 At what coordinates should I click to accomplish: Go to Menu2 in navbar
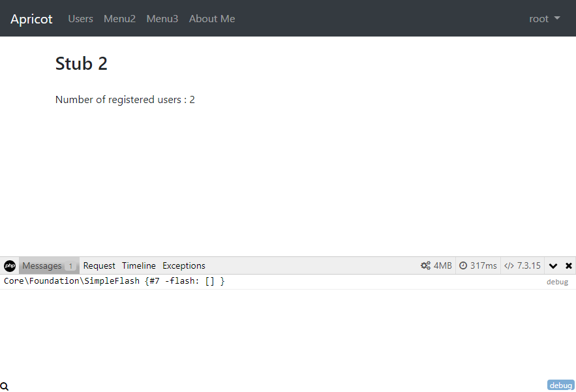pyautogui.click(x=119, y=19)
